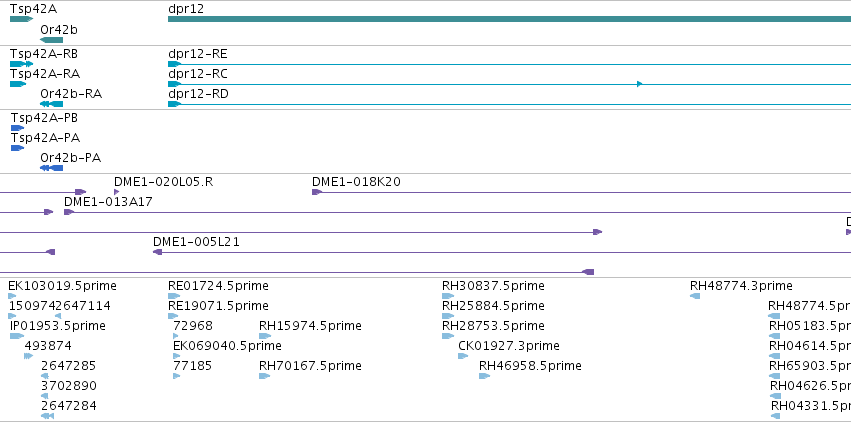
Task: Select the Tsp42A-RB transcript glyph
Action: [x=21, y=64]
